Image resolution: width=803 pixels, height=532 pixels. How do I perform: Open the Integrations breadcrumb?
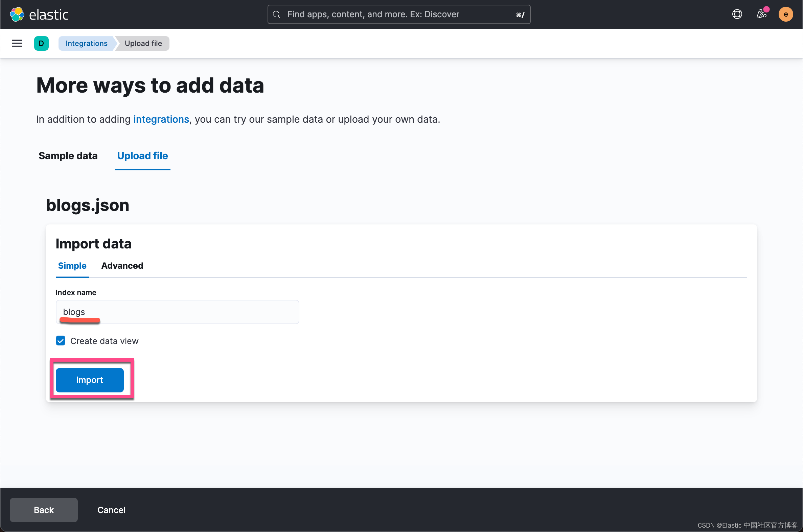[86, 43]
